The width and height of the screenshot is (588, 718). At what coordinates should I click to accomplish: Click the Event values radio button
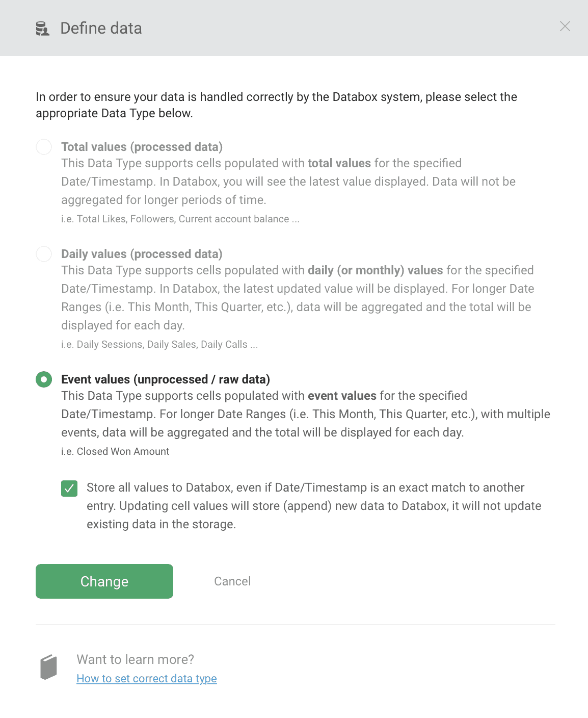click(x=44, y=379)
